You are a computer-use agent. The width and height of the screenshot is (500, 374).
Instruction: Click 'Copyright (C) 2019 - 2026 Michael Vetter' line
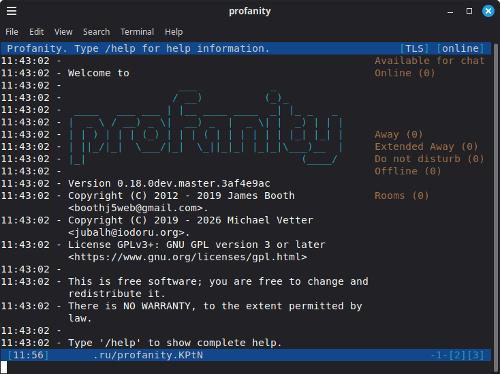click(x=191, y=220)
